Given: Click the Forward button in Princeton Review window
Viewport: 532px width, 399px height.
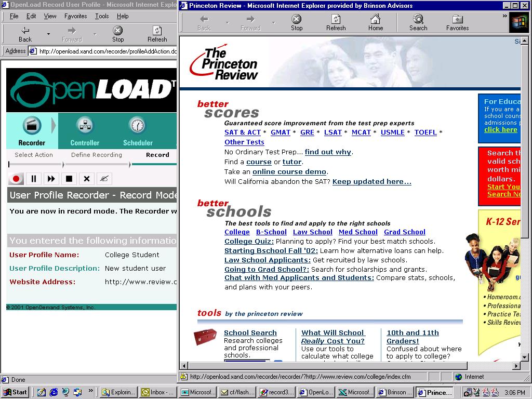Looking at the screenshot, I should pyautogui.click(x=251, y=23).
